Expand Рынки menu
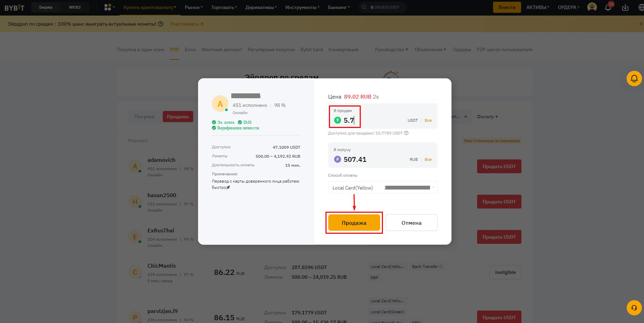Image resolution: width=644 pixels, height=323 pixels. 194,7
